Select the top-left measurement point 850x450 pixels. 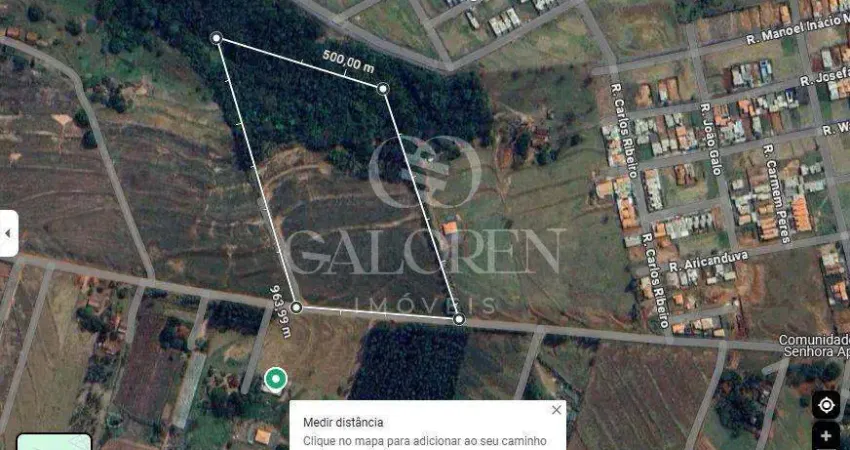point(216,38)
